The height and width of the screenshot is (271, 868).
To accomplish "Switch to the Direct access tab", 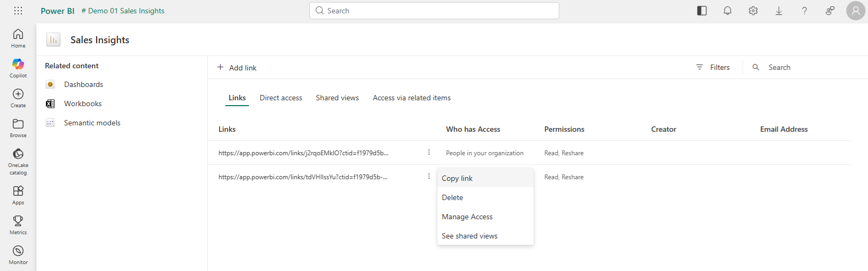I will (x=281, y=98).
